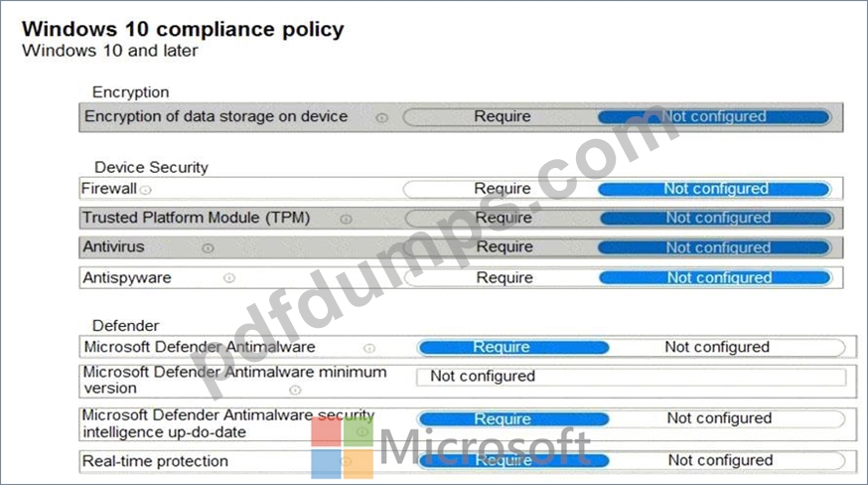Click the Antispyware info icon
Screen dimensions: 868x485
point(229,277)
